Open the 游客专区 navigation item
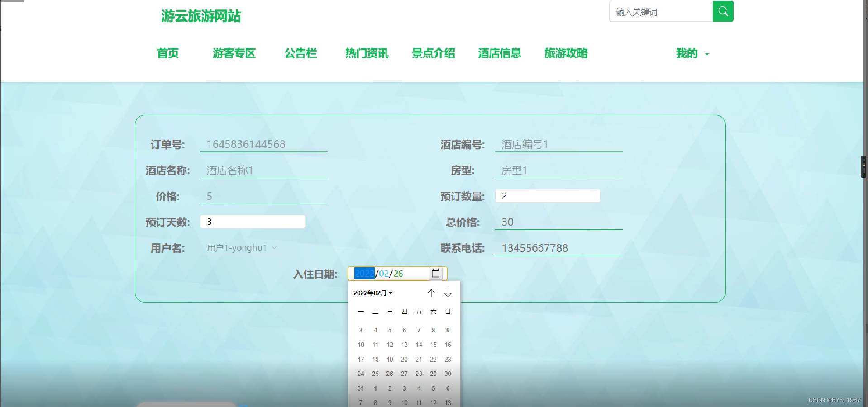868x407 pixels. pyautogui.click(x=234, y=53)
